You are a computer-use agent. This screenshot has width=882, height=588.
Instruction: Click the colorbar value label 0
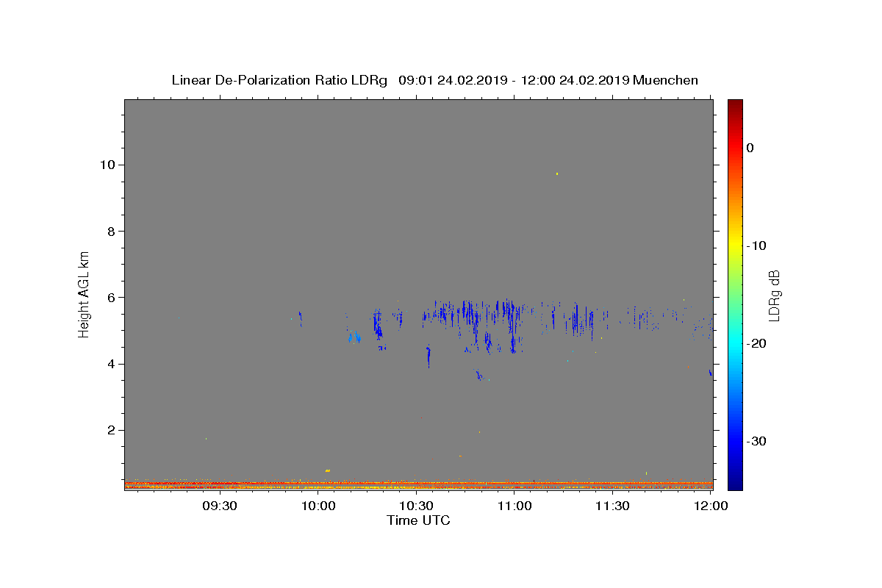pos(750,148)
